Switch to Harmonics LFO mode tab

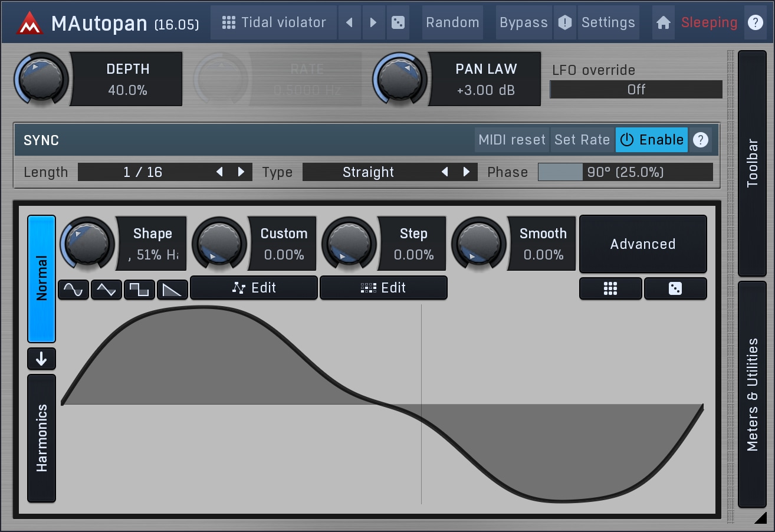[x=41, y=438]
